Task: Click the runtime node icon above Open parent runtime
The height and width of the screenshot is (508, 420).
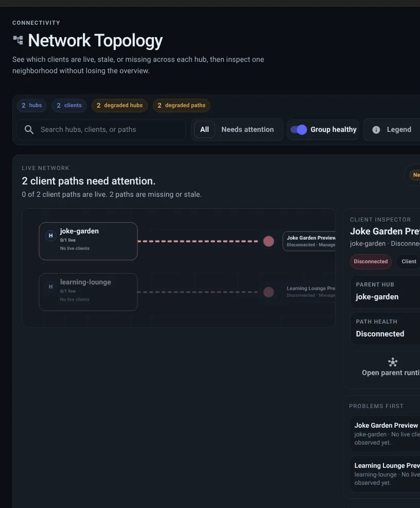Action: [x=393, y=362]
